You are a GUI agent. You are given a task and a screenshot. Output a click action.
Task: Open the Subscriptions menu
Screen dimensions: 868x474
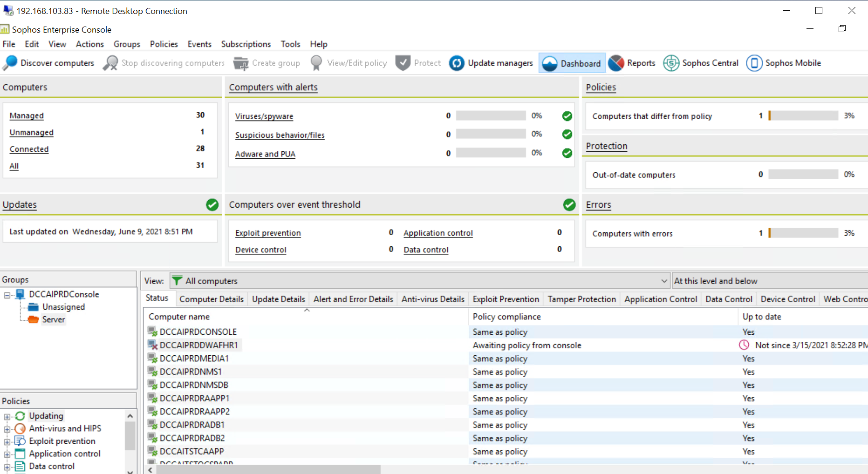(x=246, y=44)
